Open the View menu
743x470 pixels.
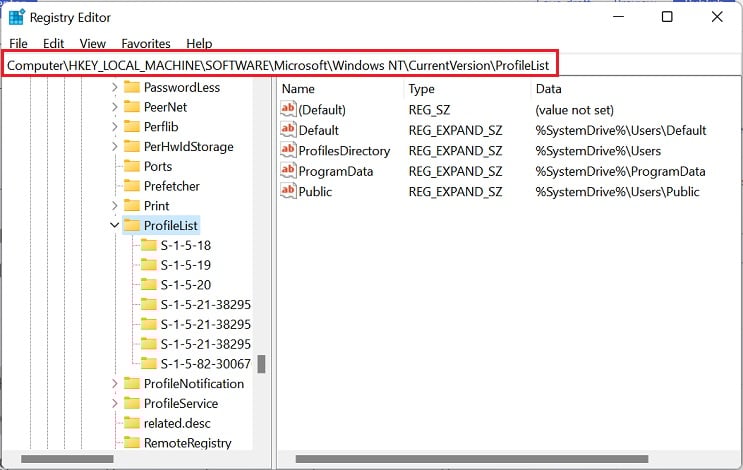click(x=92, y=44)
